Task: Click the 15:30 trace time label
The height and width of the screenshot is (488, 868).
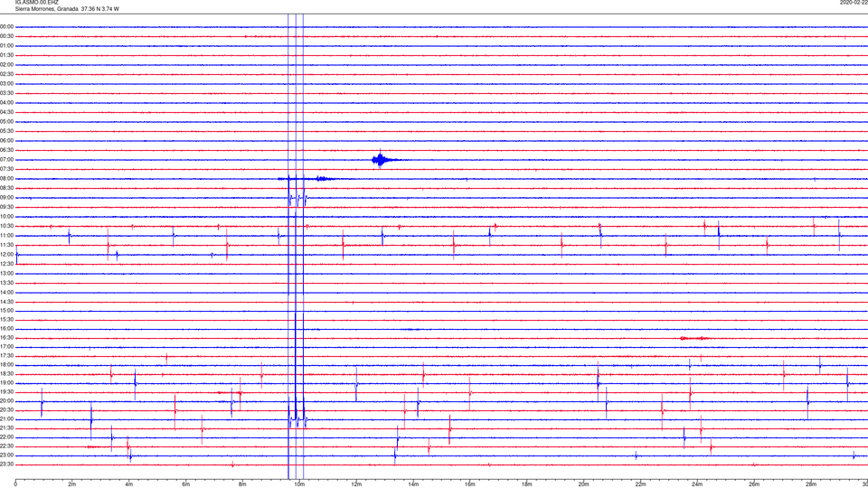Action: tap(6, 320)
